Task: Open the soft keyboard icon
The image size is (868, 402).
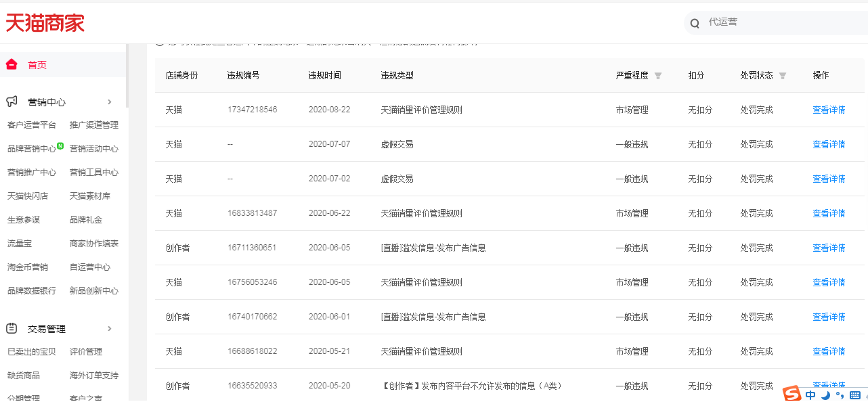Action: click(854, 395)
